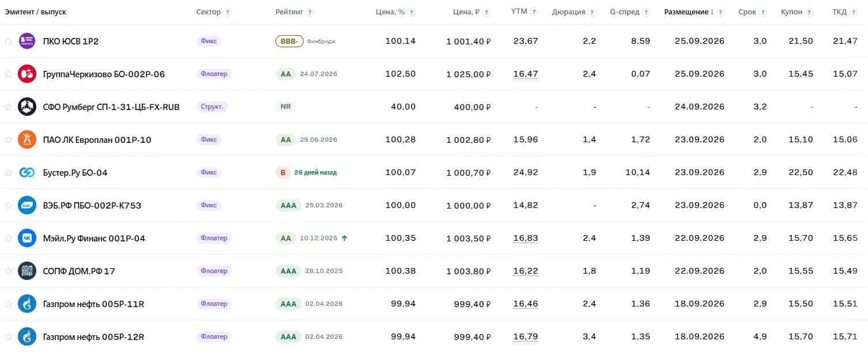The height and width of the screenshot is (352, 868).
Task: Click the BBB- rating badge
Action: point(289,41)
